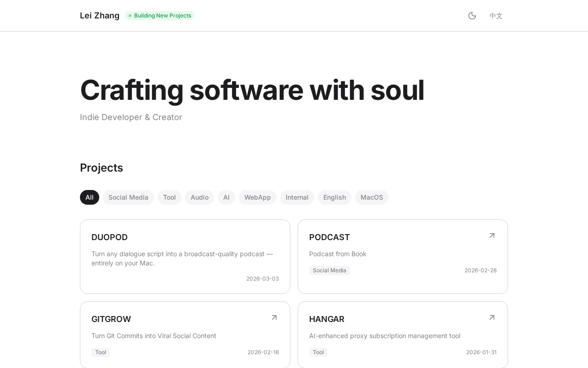This screenshot has height=368, width=588.
Task: Open the DUOPOD project title
Action: [109, 237]
